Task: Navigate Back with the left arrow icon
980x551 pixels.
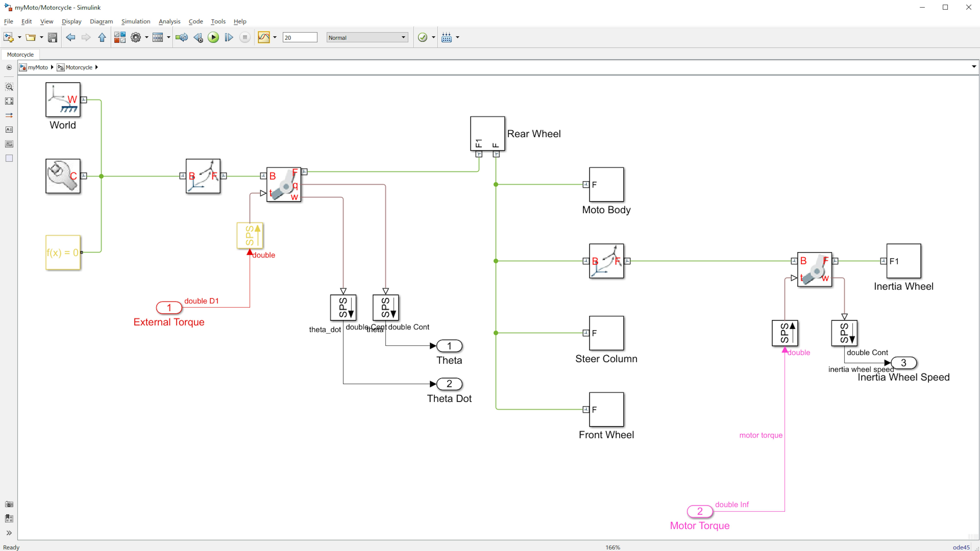Action: coord(70,37)
